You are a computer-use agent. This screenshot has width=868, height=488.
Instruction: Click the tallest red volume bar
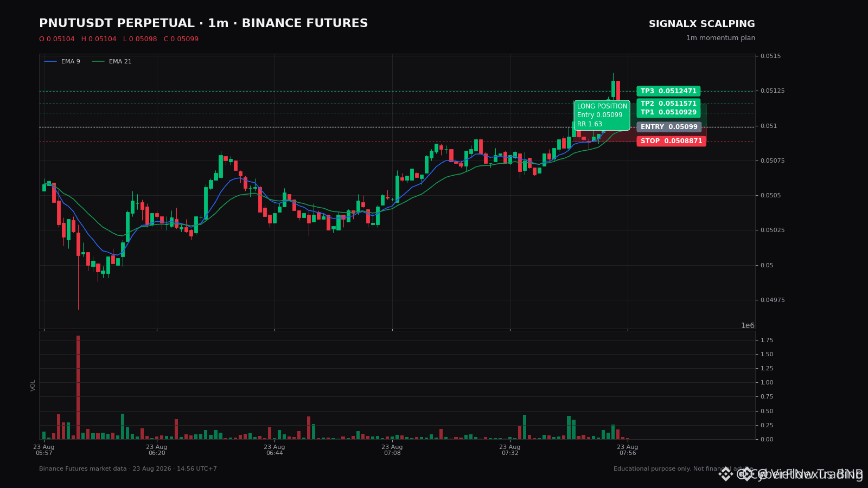pyautogui.click(x=78, y=387)
